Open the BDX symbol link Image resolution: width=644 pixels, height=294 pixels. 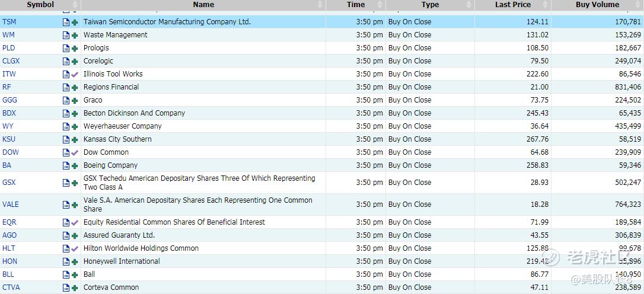click(x=9, y=113)
